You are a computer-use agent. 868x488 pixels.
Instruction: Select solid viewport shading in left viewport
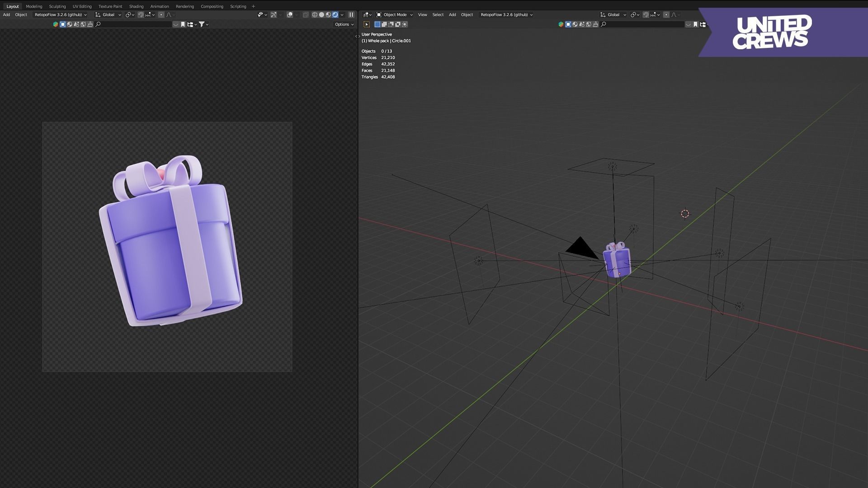click(x=321, y=14)
